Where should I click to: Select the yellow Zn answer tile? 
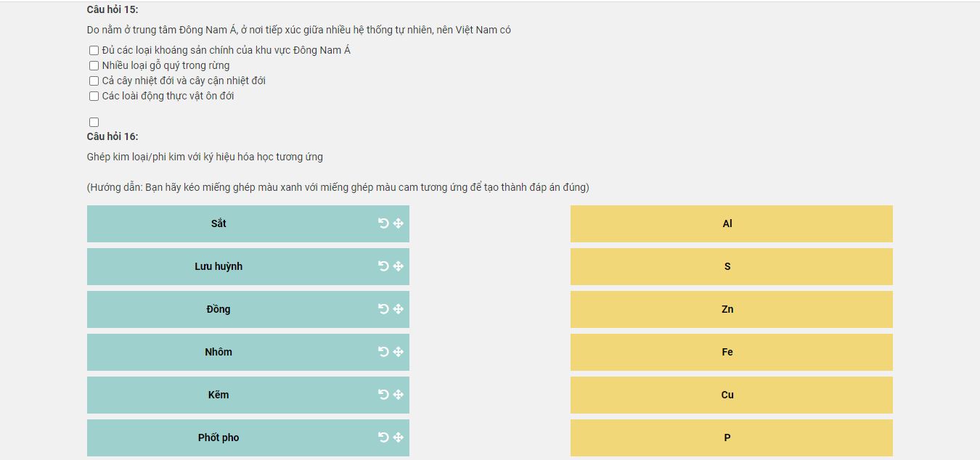pos(732,309)
